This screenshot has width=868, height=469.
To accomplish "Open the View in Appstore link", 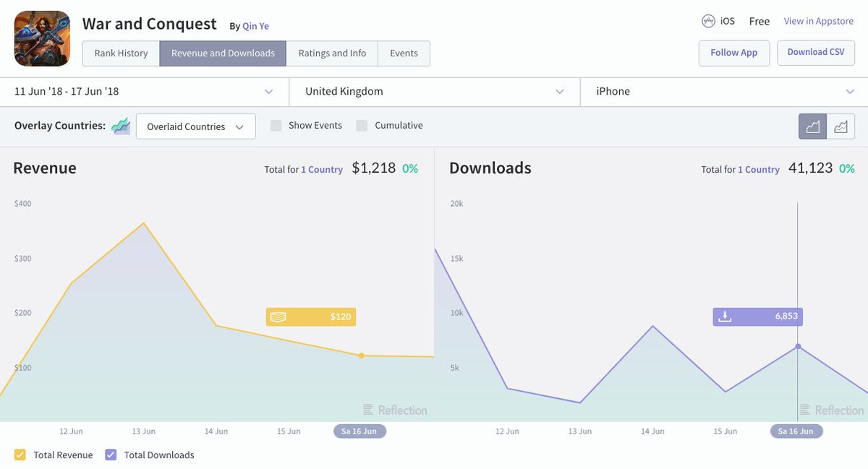I will coord(819,22).
